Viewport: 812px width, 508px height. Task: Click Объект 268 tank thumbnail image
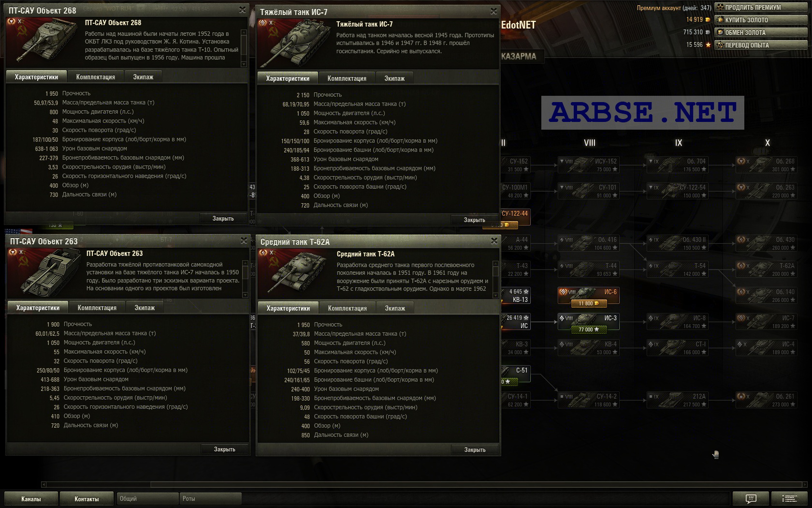[x=43, y=42]
